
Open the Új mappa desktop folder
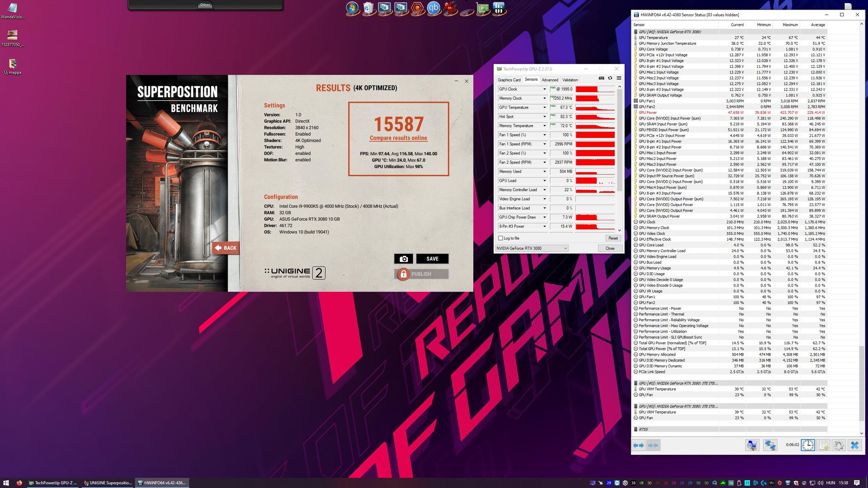[x=13, y=67]
